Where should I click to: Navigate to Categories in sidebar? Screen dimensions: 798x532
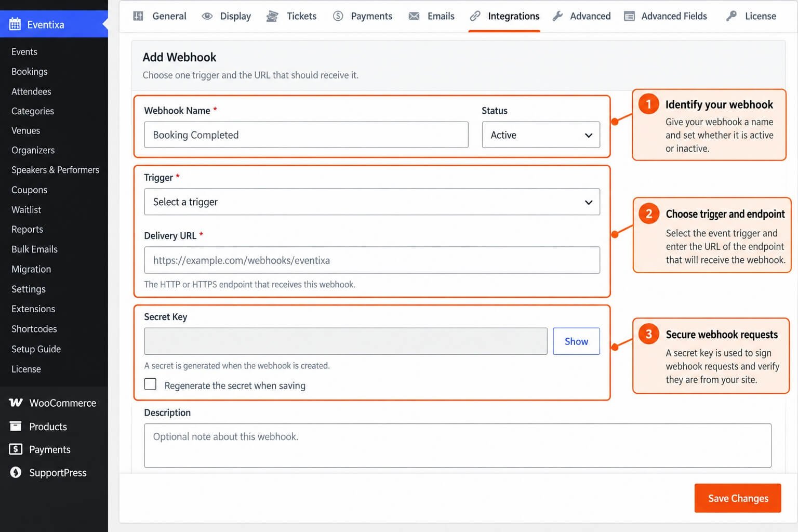pyautogui.click(x=33, y=111)
